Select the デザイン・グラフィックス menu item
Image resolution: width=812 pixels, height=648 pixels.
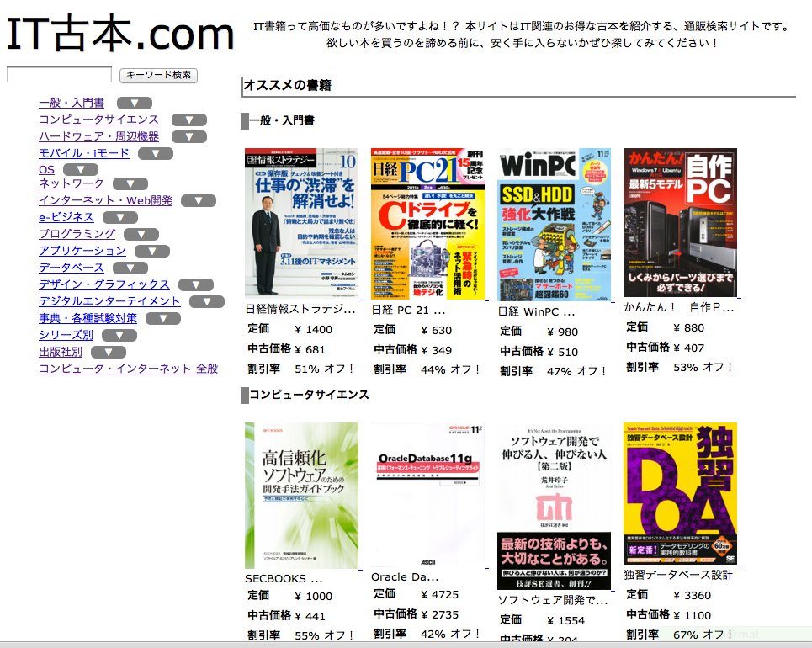click(x=103, y=284)
